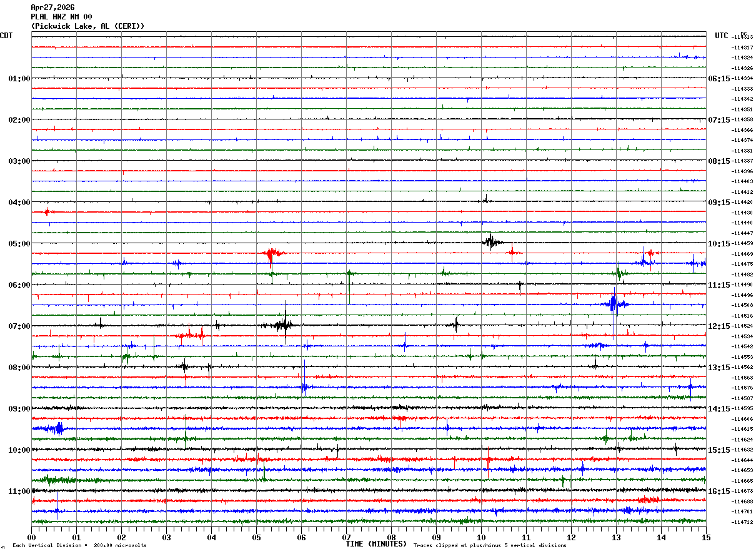Select the 02:00 CDT time label

coord(19,119)
